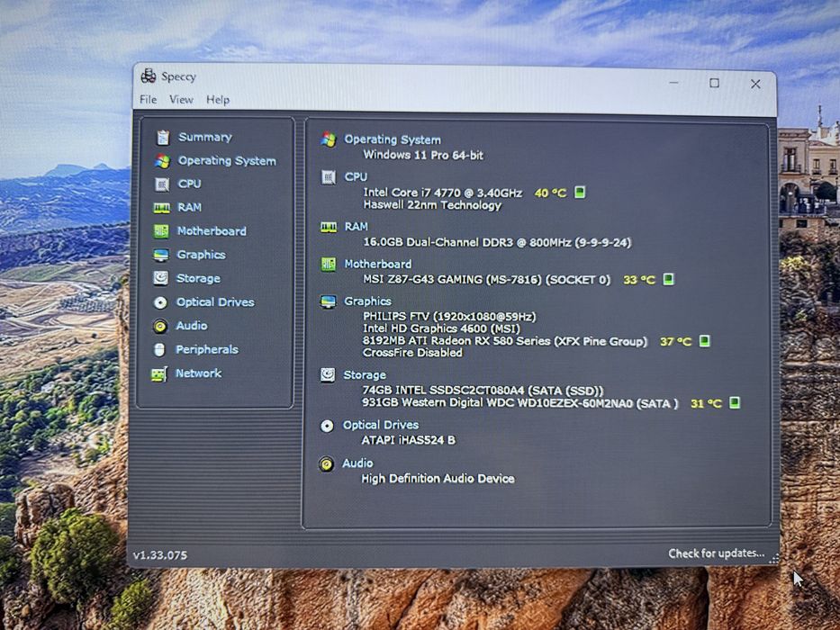Click the Optical Drives heading link in summary
Viewport: 840px width, 630px height.
(381, 425)
